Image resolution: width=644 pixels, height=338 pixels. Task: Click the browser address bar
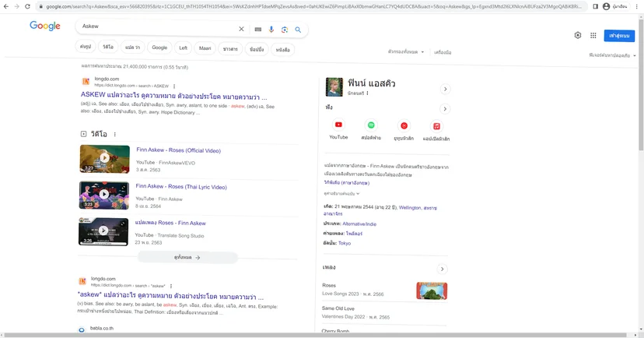(x=312, y=6)
